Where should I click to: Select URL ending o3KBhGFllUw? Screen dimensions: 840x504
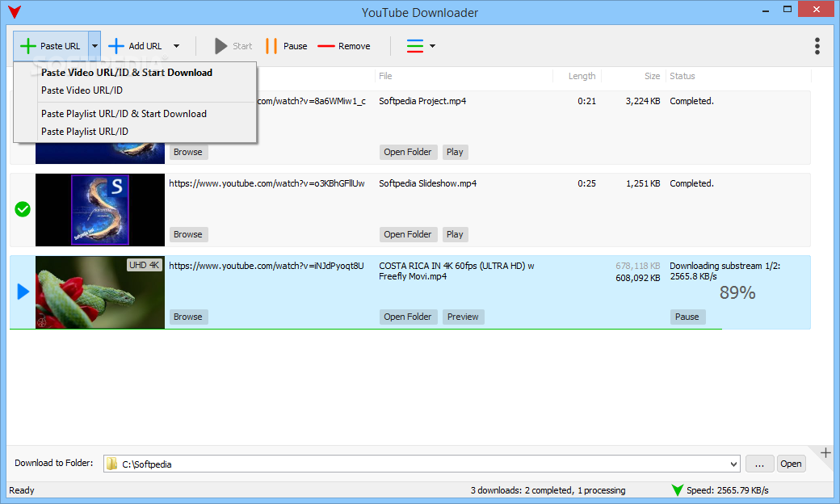pyautogui.click(x=267, y=183)
